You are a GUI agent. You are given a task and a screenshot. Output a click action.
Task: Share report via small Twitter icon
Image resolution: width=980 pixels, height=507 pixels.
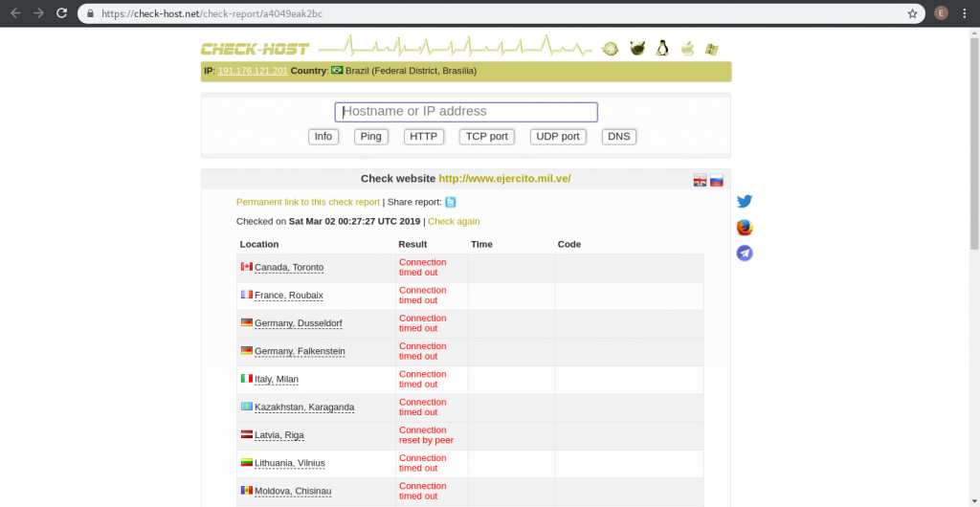point(450,202)
